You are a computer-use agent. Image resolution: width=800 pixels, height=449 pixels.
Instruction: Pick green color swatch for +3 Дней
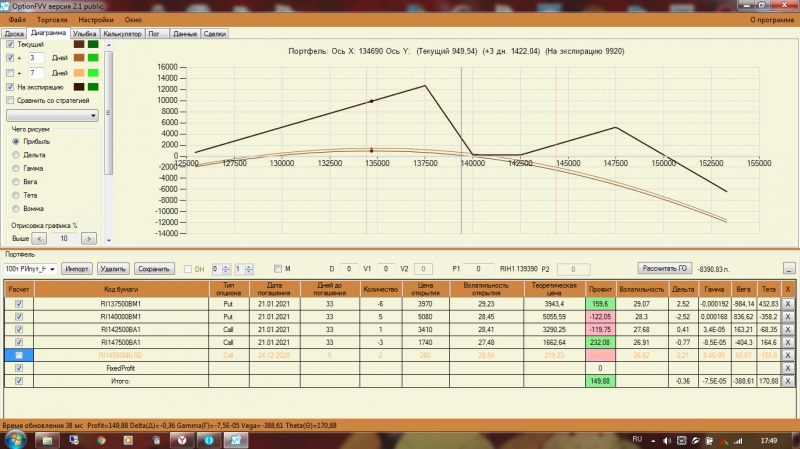93,58
